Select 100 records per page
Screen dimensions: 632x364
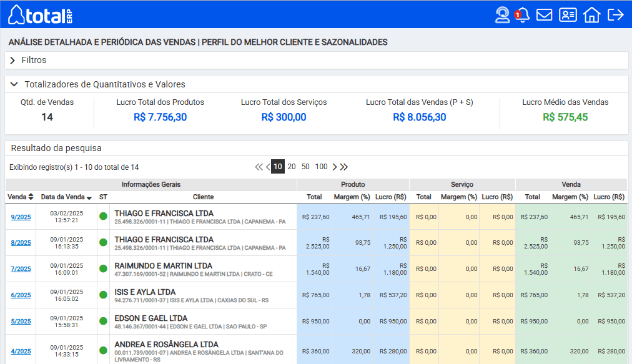(x=321, y=167)
